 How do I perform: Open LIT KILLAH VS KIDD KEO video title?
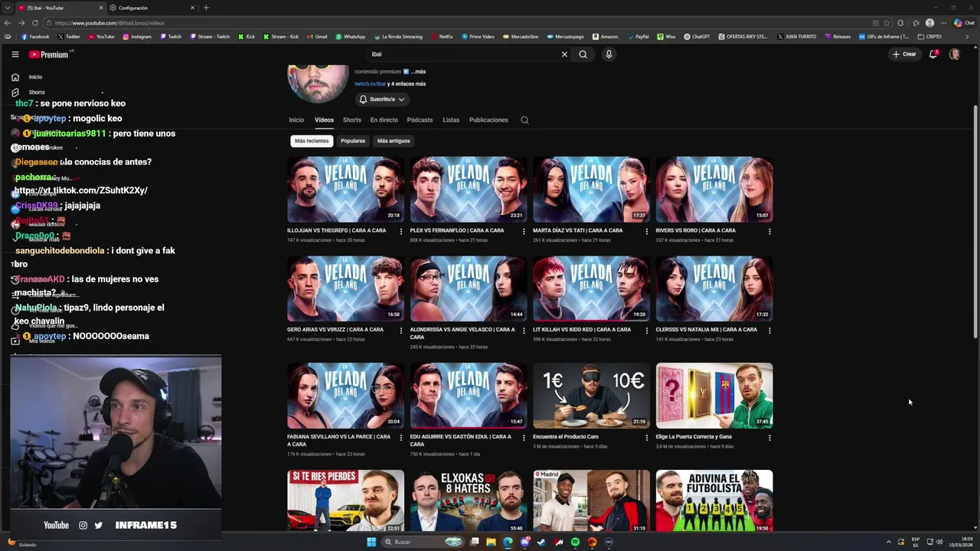click(x=582, y=330)
